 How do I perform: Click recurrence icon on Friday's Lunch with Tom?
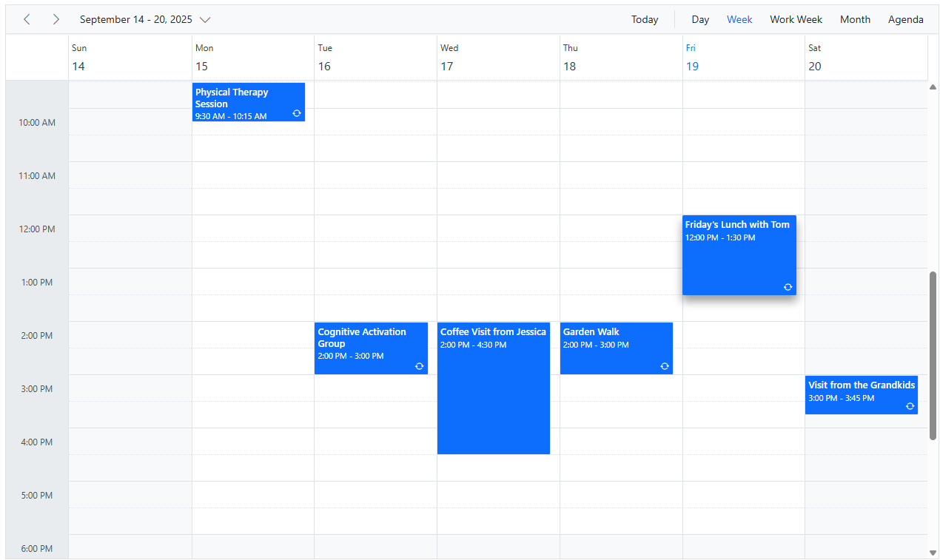tap(788, 287)
